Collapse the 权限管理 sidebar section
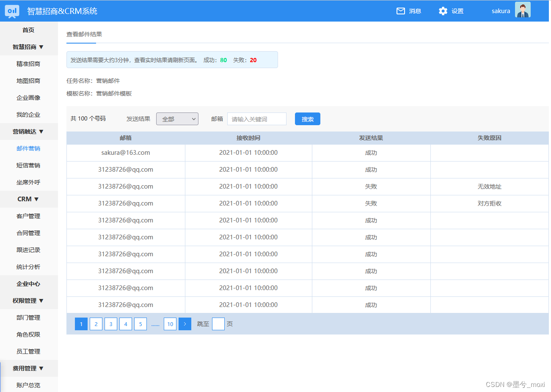 (x=28, y=301)
